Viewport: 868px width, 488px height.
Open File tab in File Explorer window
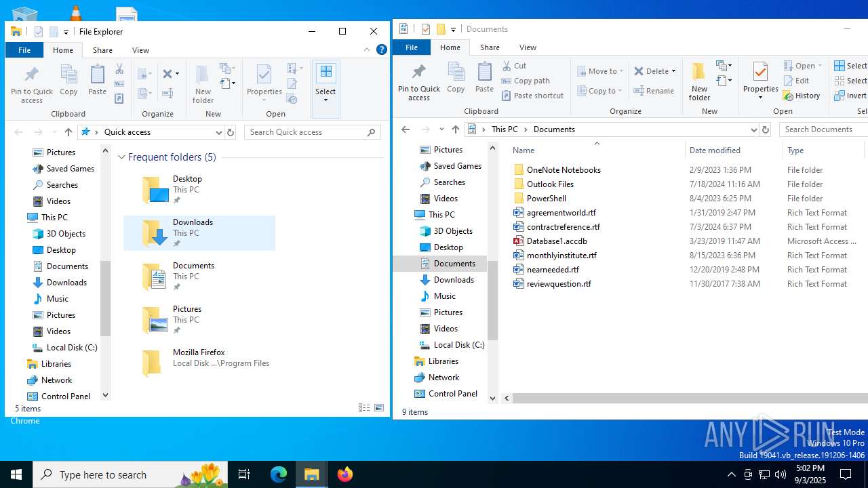pyautogui.click(x=24, y=50)
